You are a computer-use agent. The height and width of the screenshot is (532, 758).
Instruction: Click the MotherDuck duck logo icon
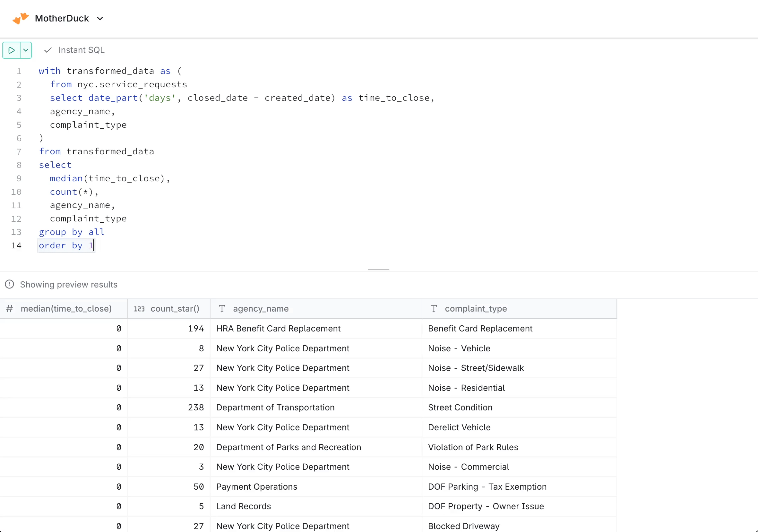pos(21,19)
